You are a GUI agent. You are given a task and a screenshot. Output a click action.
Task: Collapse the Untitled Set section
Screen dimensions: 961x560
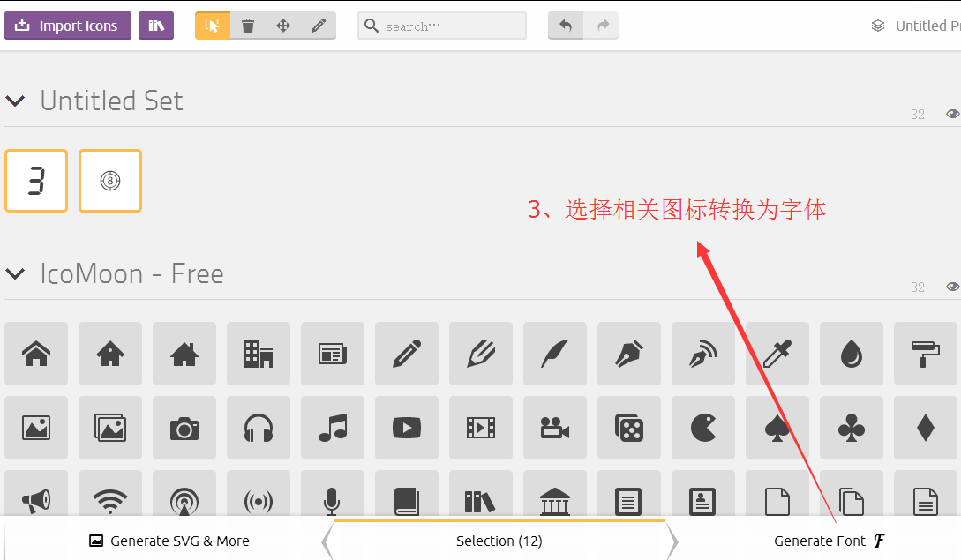[x=15, y=101]
